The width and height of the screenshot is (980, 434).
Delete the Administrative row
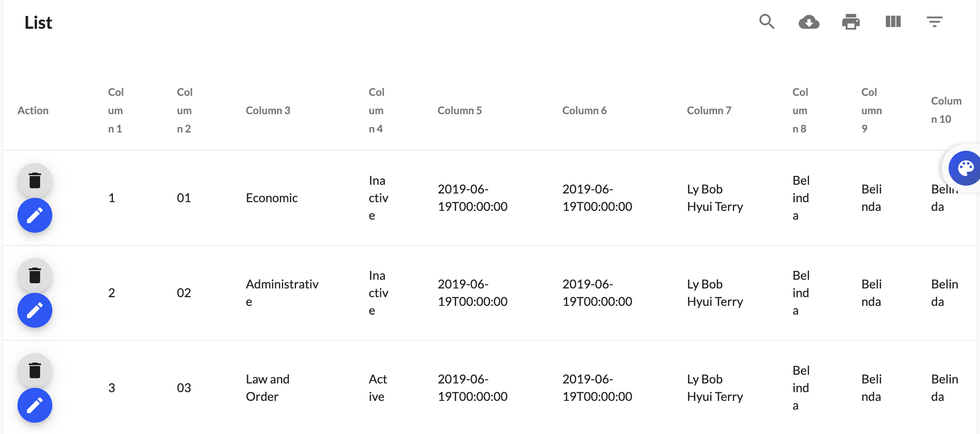(35, 275)
